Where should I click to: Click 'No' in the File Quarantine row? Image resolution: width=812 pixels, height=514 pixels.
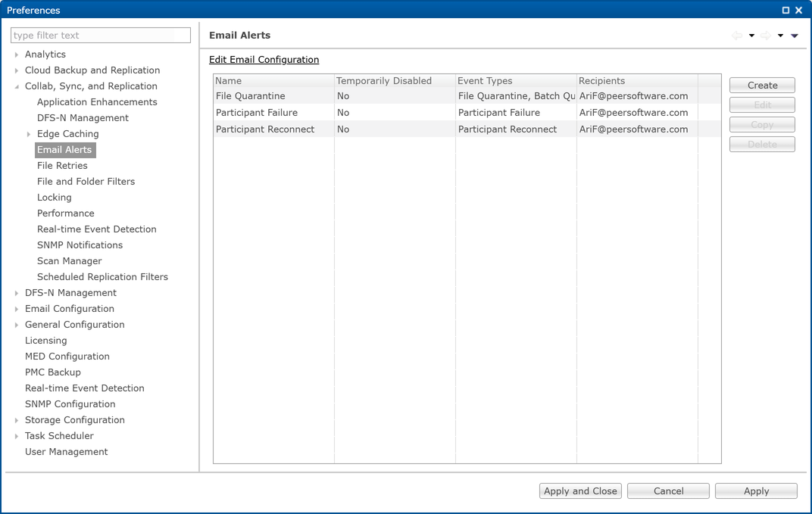(x=343, y=96)
